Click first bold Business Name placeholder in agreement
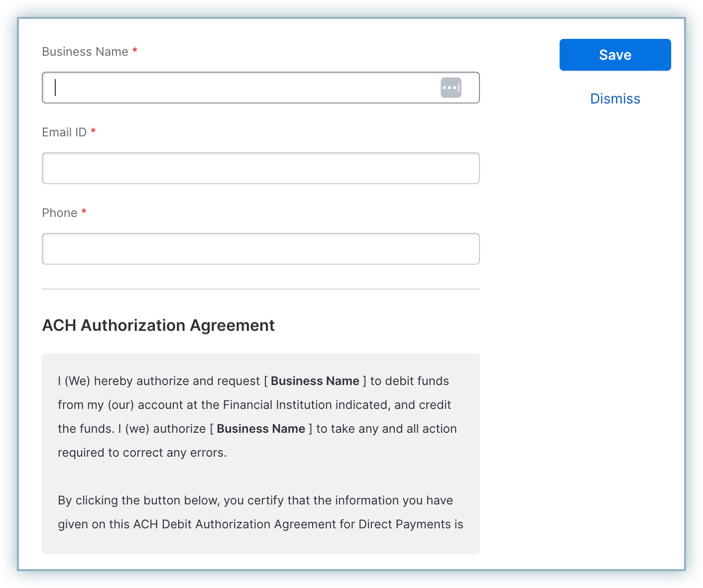 (315, 381)
